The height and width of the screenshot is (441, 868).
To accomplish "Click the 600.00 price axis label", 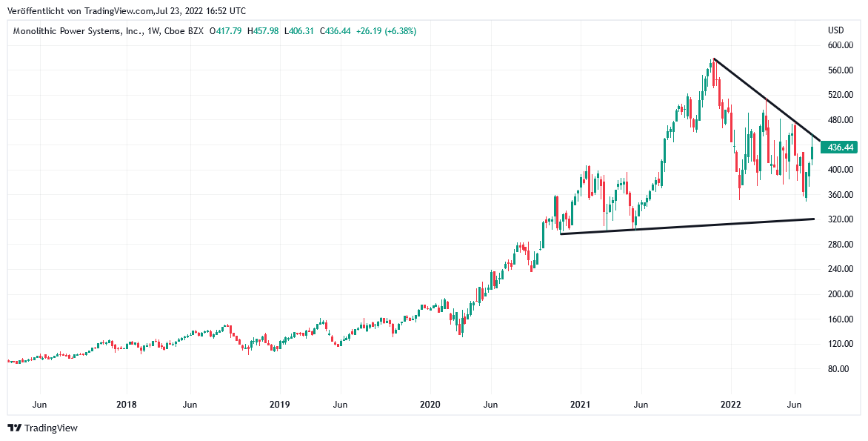I will (839, 45).
